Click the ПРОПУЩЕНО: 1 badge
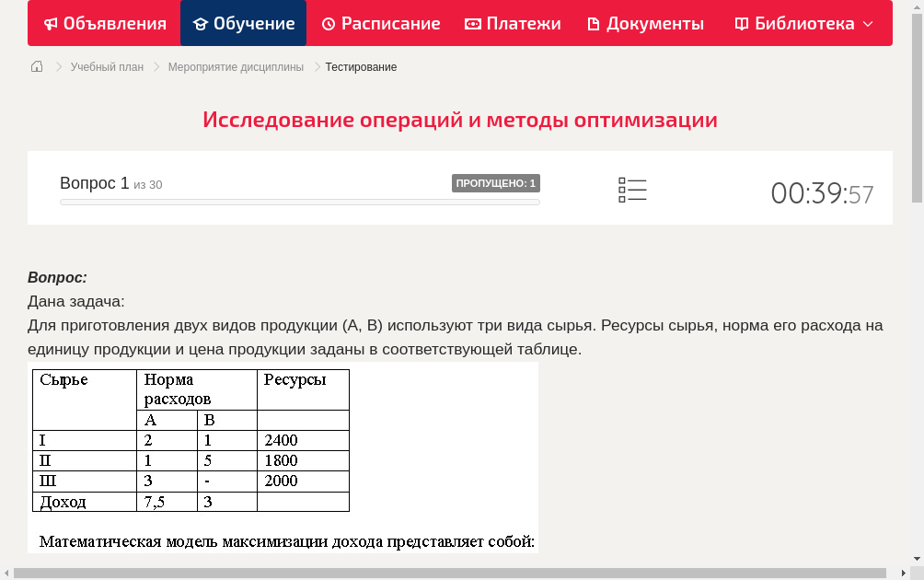Screen dimensions: 924x580 (x=497, y=182)
